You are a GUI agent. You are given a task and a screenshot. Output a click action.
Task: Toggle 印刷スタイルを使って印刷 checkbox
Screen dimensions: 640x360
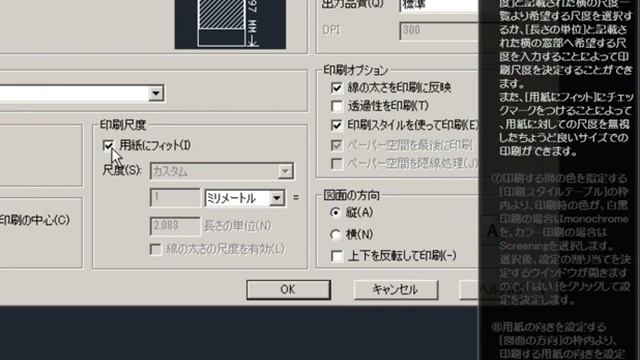pos(337,125)
